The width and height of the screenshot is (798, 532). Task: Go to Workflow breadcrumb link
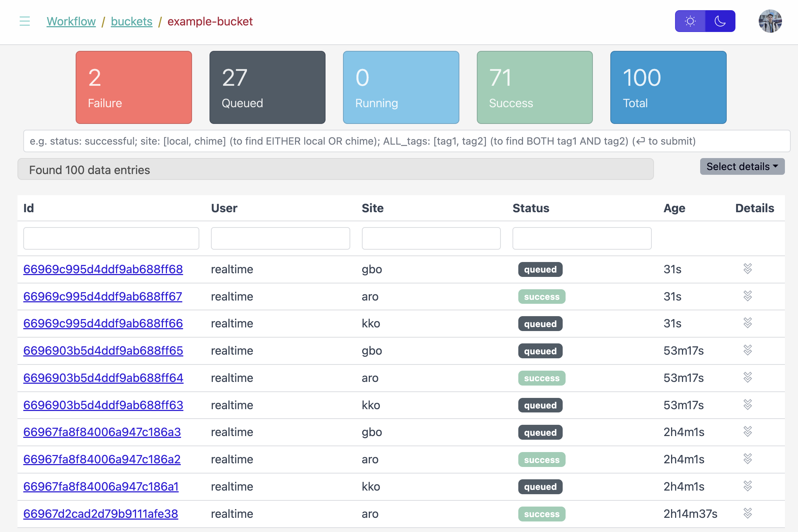coord(71,21)
